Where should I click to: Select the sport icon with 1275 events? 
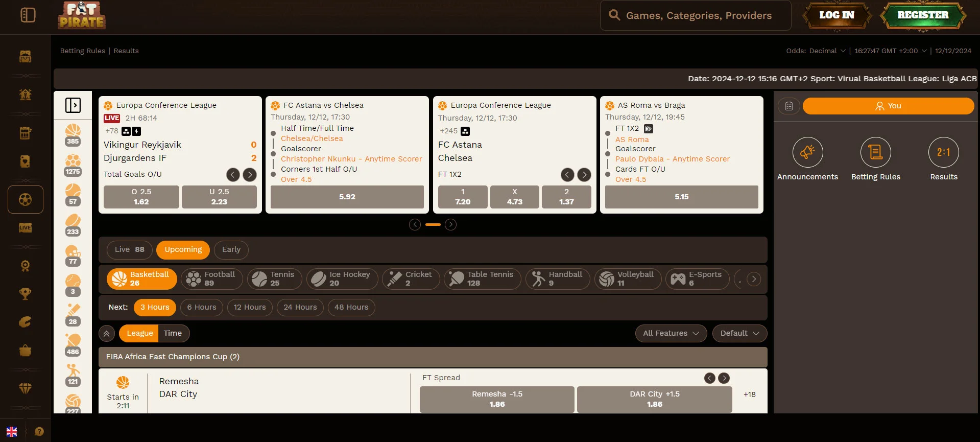tap(73, 165)
